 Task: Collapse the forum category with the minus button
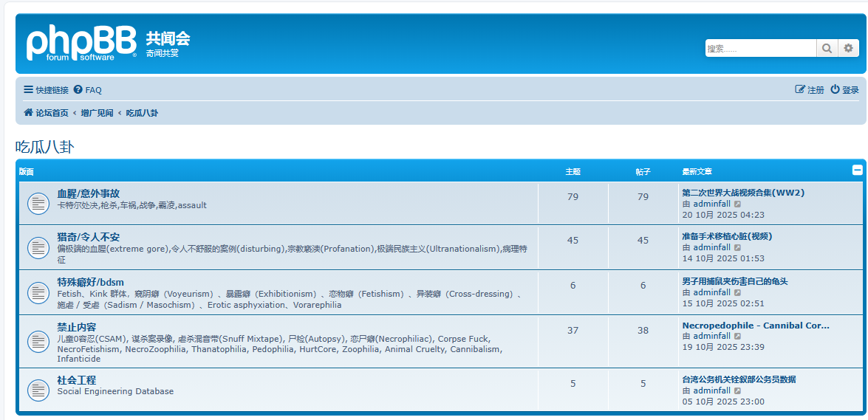(857, 171)
